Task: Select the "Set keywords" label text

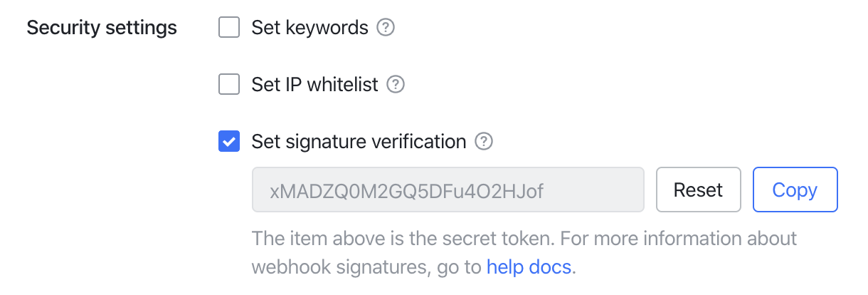Action: click(310, 29)
